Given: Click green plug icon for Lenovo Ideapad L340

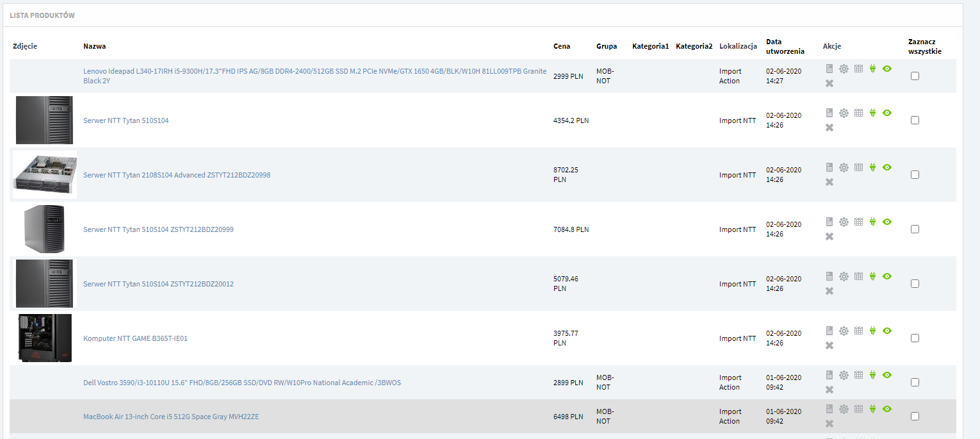Looking at the screenshot, I should point(872,69).
